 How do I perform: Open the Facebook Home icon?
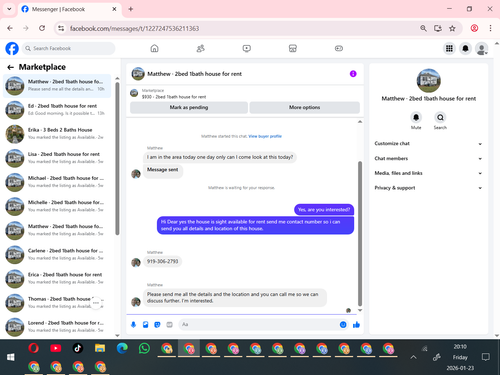click(x=154, y=48)
